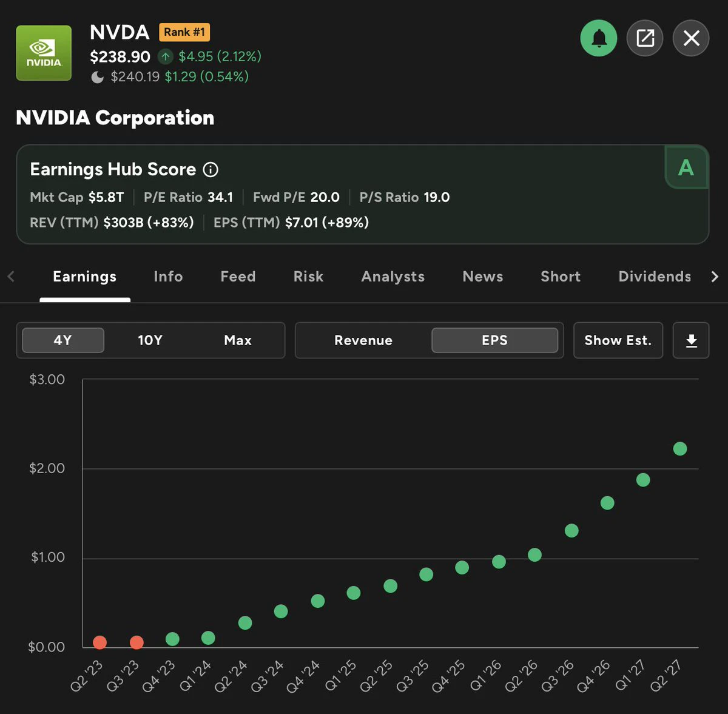The width and height of the screenshot is (728, 714).
Task: Click the green alert bell icon
Action: [x=599, y=38]
